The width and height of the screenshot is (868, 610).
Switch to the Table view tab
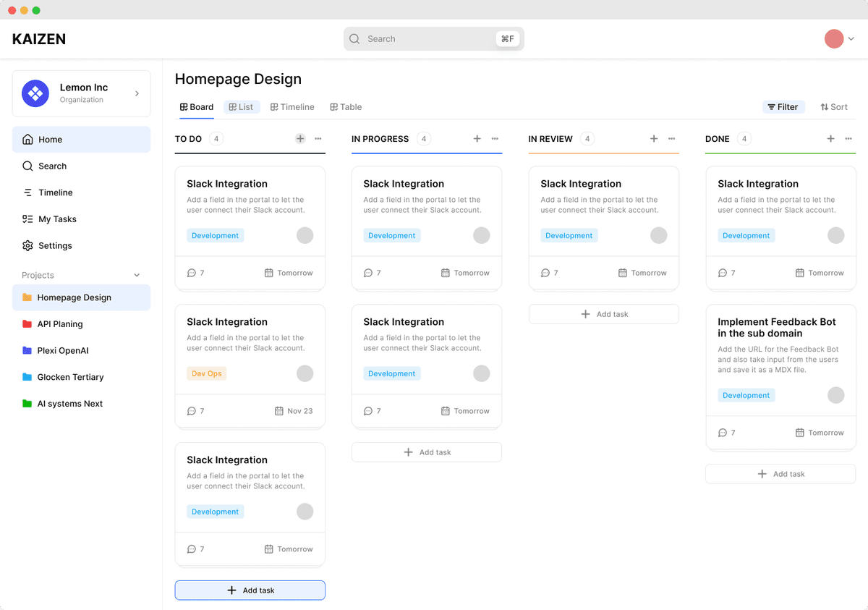(346, 107)
